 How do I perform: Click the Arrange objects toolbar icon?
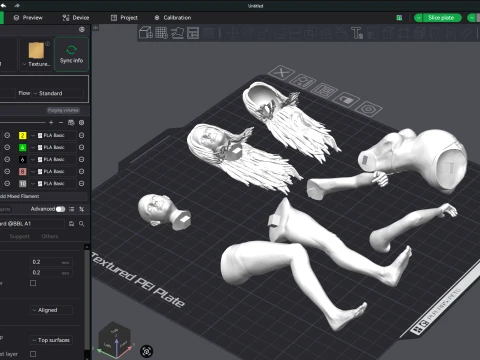[x=193, y=33]
